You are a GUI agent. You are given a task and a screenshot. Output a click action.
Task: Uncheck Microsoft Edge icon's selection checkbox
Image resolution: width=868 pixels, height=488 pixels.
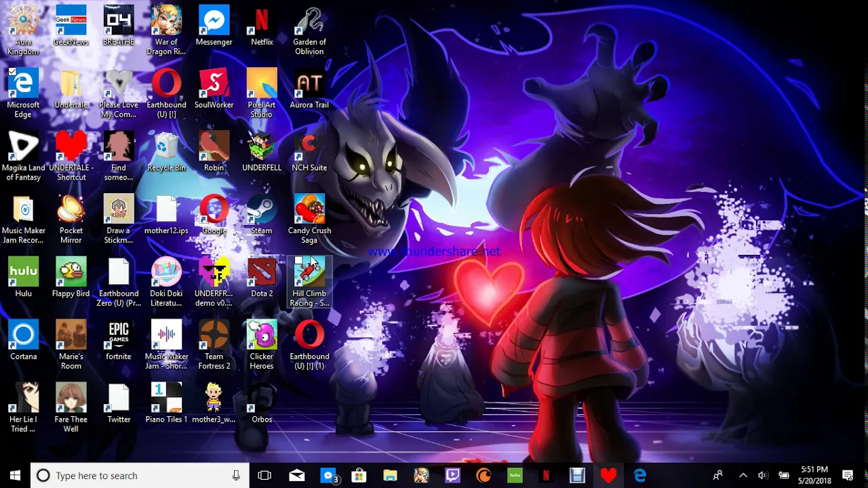point(12,72)
